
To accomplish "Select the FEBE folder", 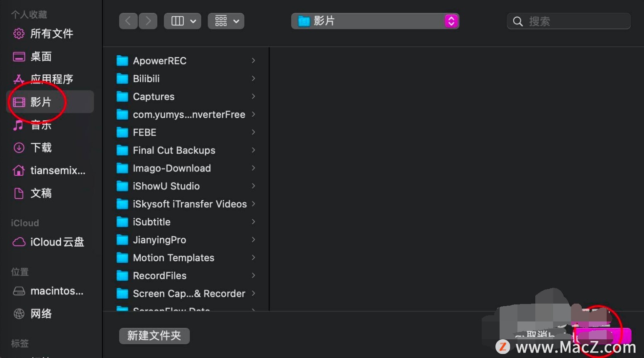I will click(x=186, y=132).
